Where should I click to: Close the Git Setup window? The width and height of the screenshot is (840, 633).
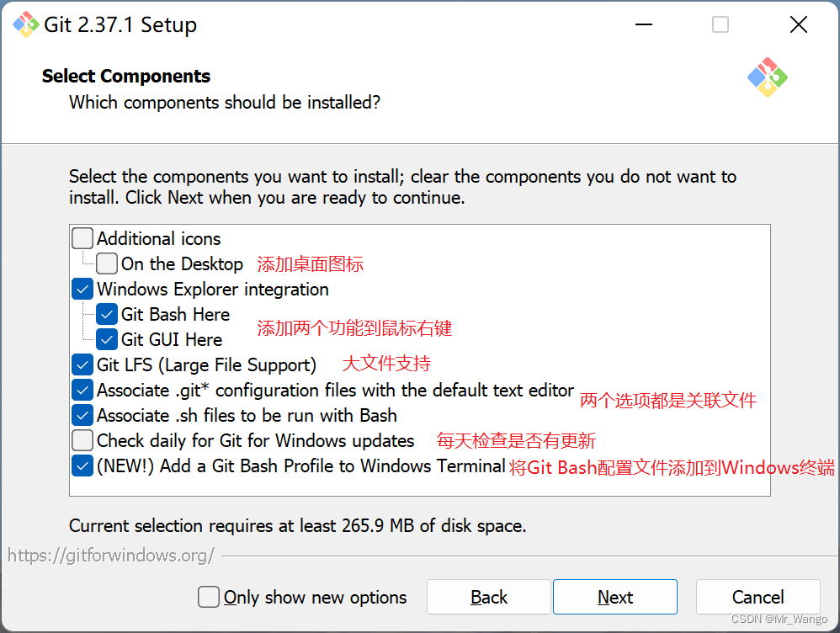click(x=798, y=25)
